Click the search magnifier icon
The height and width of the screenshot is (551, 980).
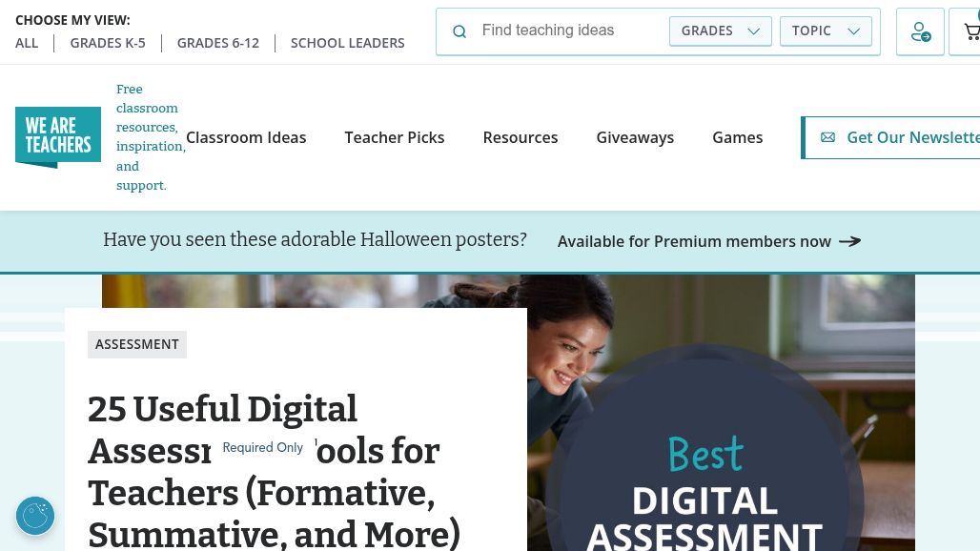click(459, 31)
